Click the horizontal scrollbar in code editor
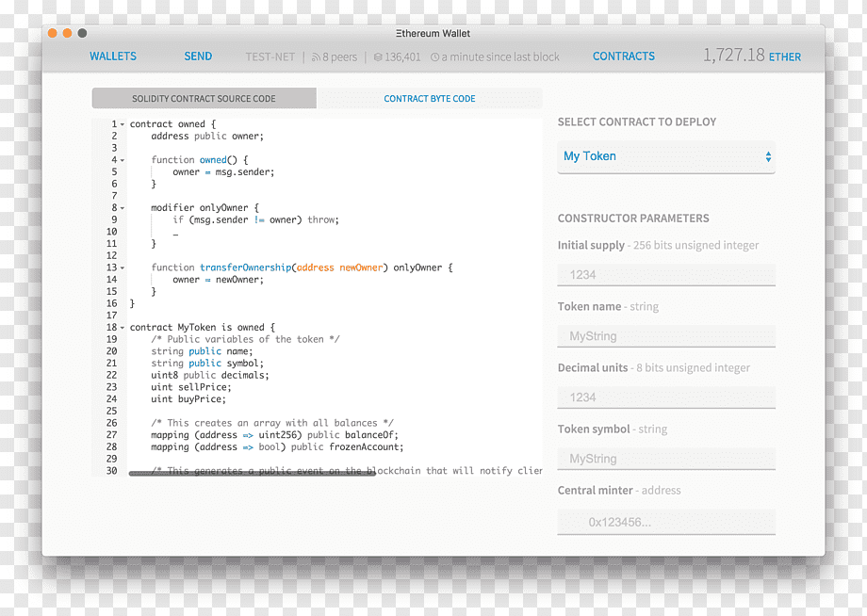This screenshot has width=867, height=616. 253,474
